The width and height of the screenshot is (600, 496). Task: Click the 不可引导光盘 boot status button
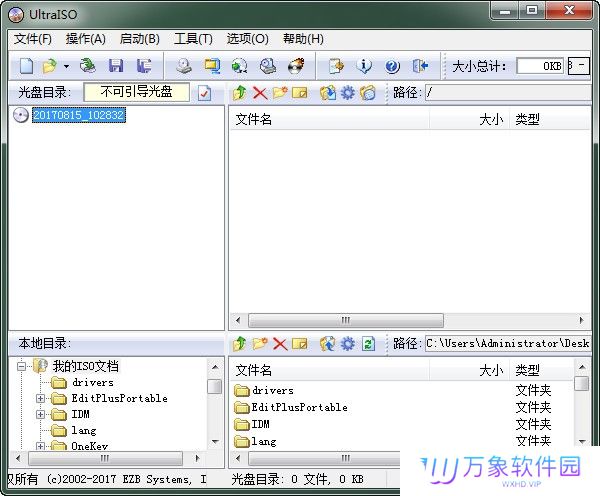point(137,92)
